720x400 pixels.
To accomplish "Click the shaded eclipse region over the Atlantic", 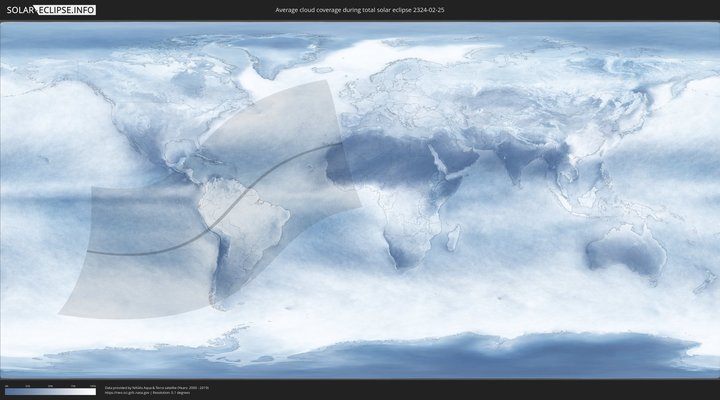I will [x=300, y=170].
